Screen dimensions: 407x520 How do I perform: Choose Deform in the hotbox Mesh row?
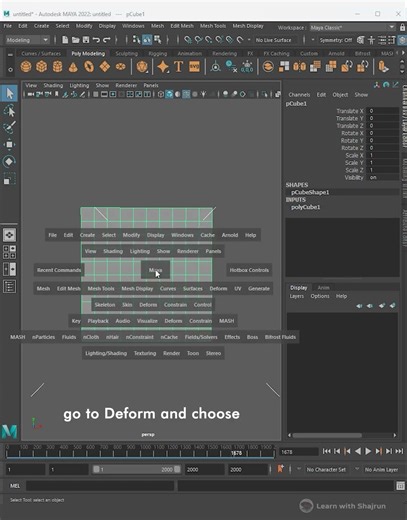(x=218, y=289)
